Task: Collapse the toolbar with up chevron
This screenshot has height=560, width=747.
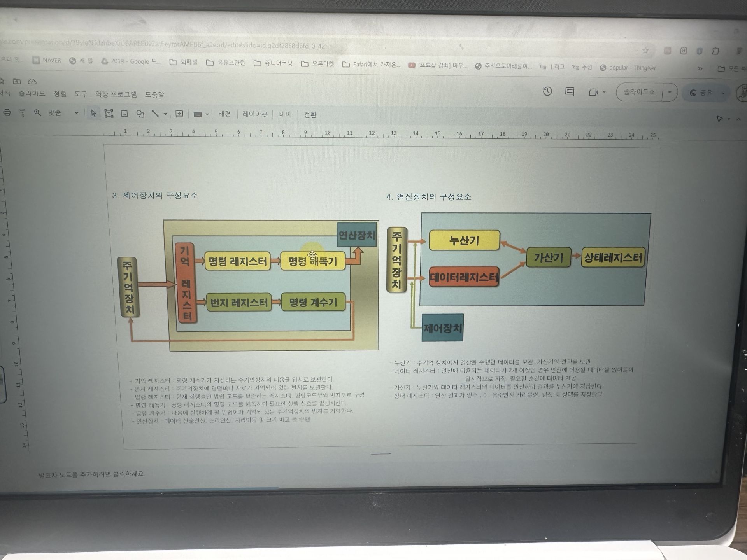Action: coord(738,119)
